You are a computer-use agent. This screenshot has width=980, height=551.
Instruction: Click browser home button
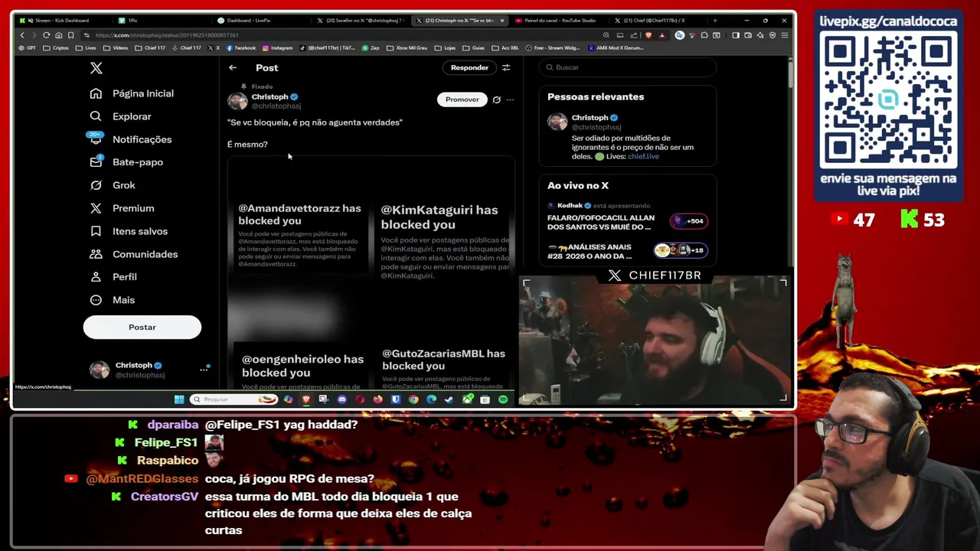[59, 35]
